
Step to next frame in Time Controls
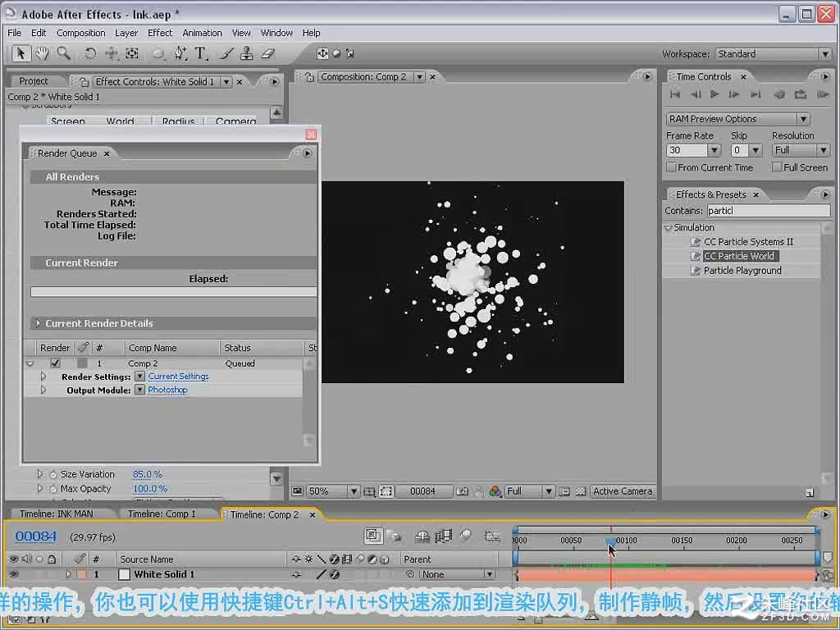734,95
